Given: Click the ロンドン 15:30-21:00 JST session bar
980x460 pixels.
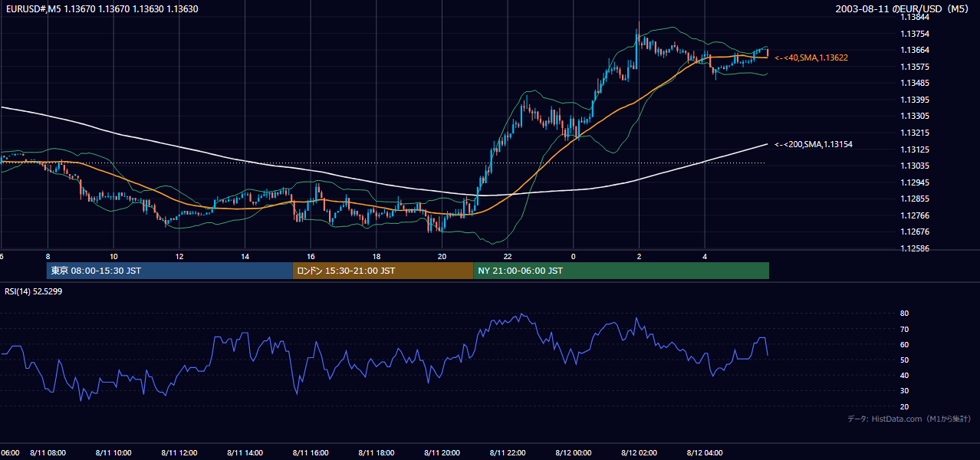Looking at the screenshot, I should (x=383, y=271).
